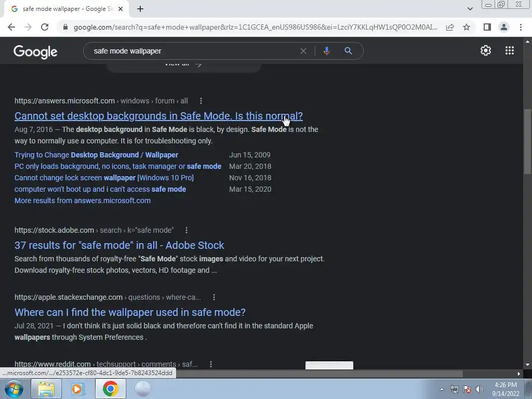Click the Chrome taskbar button
Screen dimensions: 532x399
pyautogui.click(x=110, y=389)
